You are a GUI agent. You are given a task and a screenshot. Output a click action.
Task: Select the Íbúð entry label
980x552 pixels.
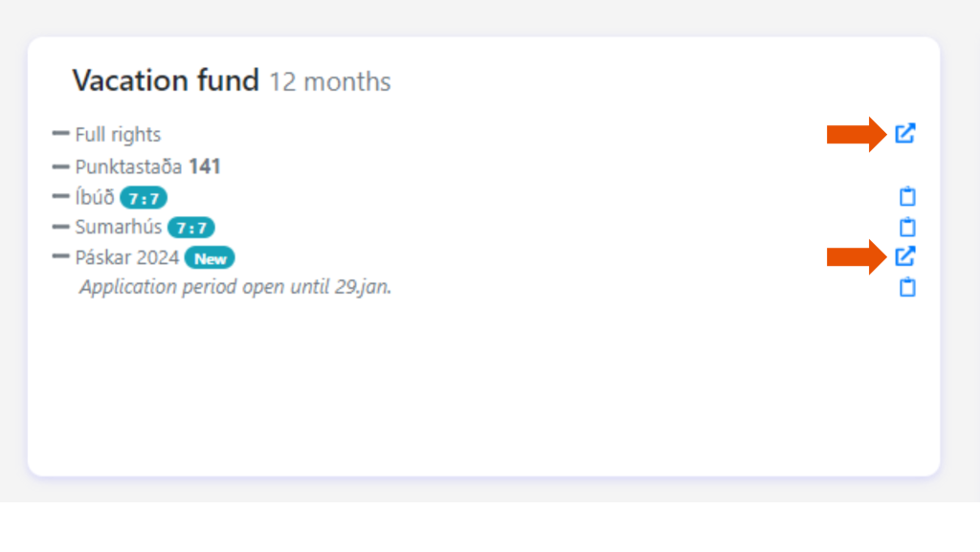[95, 198]
